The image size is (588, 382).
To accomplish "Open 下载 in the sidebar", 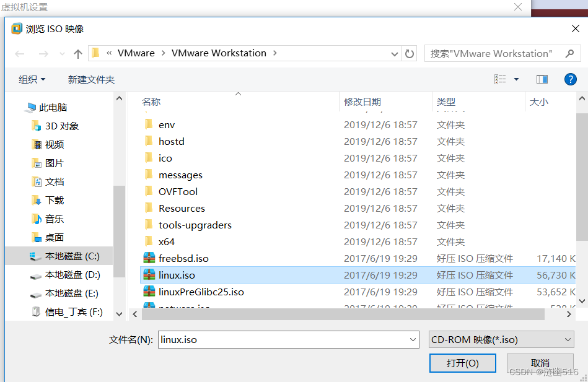I will tap(48, 201).
